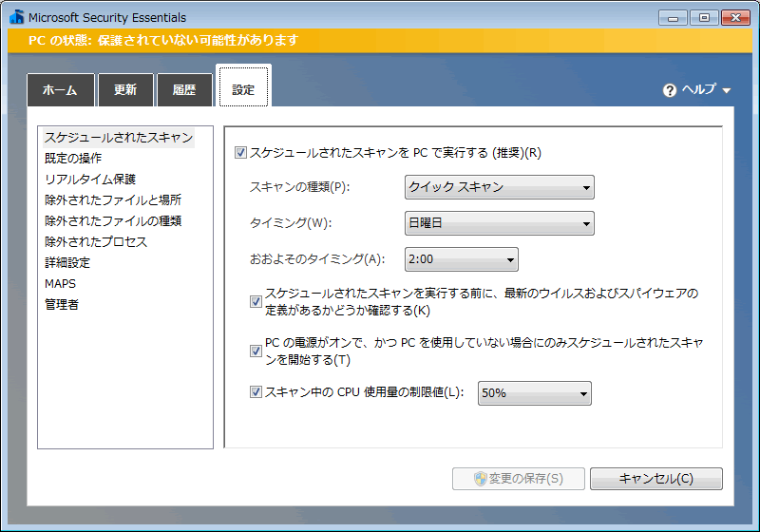Open 既定の操作 settings
760x532 pixels.
tap(73, 159)
